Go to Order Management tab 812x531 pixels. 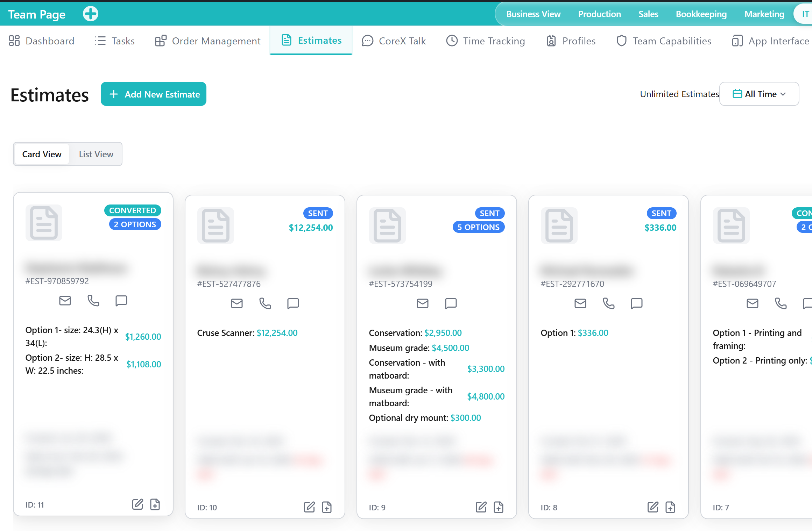[x=208, y=41]
